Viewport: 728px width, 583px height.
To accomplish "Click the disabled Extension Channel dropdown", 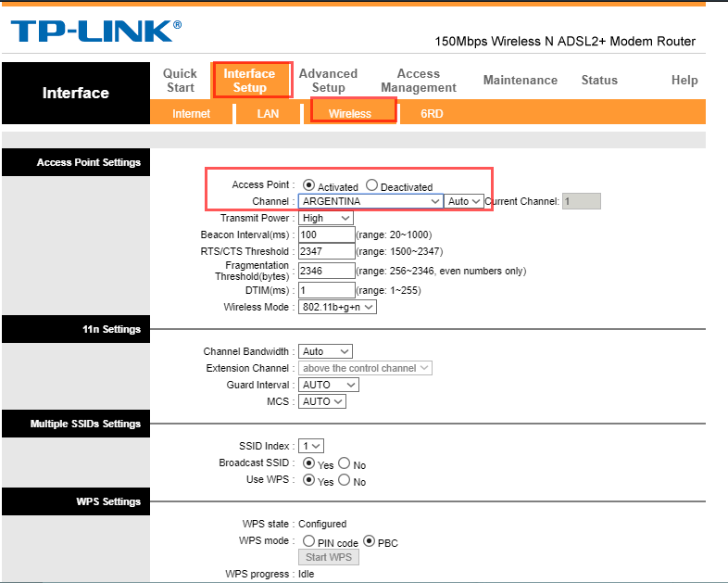I will (365, 368).
